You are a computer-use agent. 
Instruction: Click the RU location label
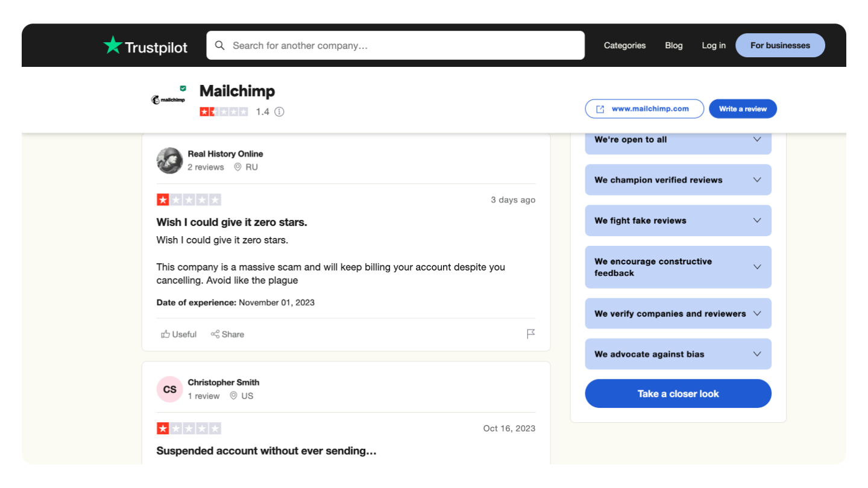247,167
